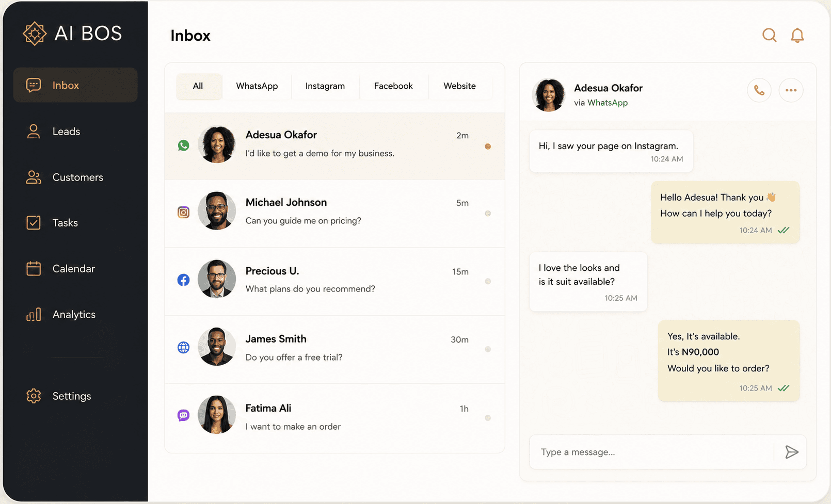Click the Analytics bar chart icon
The image size is (831, 504).
pos(34,314)
